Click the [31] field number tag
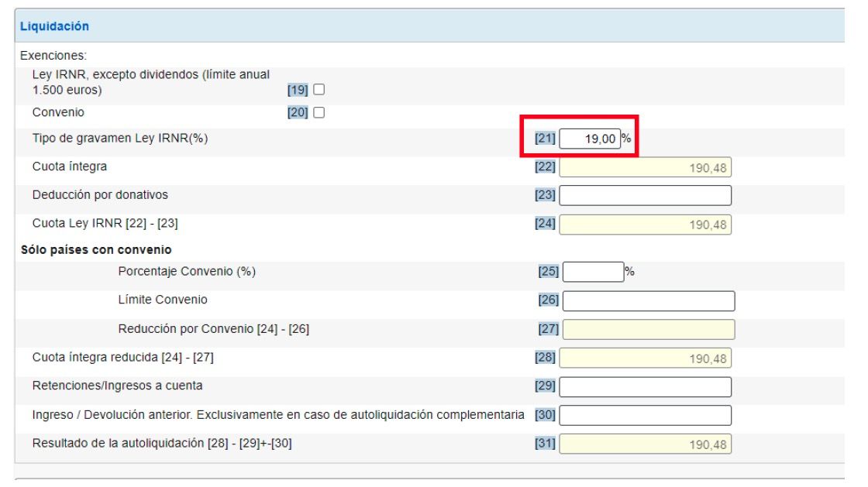 click(x=546, y=444)
